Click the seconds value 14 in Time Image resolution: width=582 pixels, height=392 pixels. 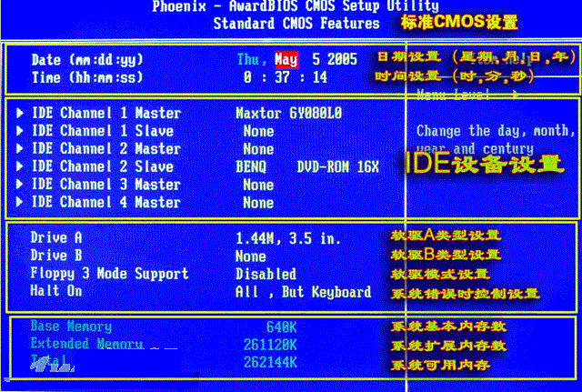pyautogui.click(x=319, y=78)
